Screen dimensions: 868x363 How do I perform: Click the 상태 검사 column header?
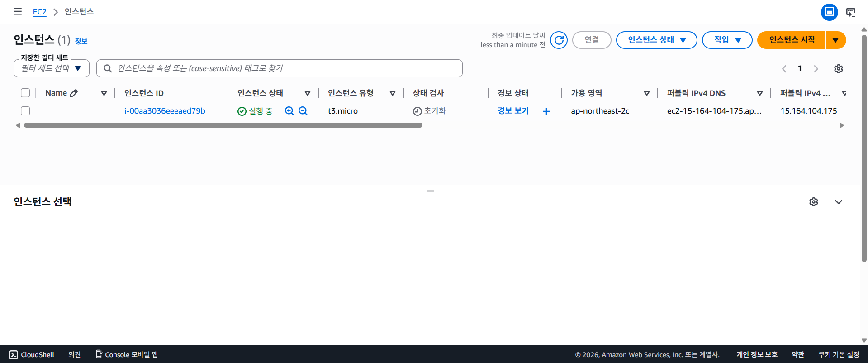(x=428, y=93)
